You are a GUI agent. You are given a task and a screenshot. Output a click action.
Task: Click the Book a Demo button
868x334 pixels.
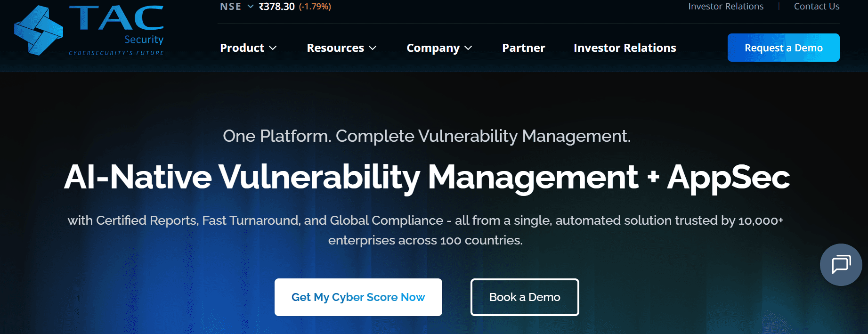[525, 297]
